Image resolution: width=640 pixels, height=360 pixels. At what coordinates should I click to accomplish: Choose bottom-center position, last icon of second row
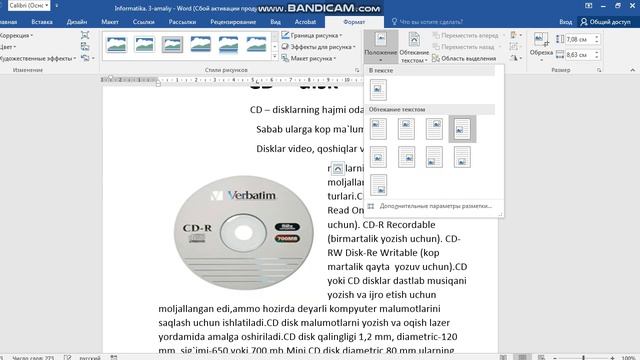pyautogui.click(x=462, y=157)
